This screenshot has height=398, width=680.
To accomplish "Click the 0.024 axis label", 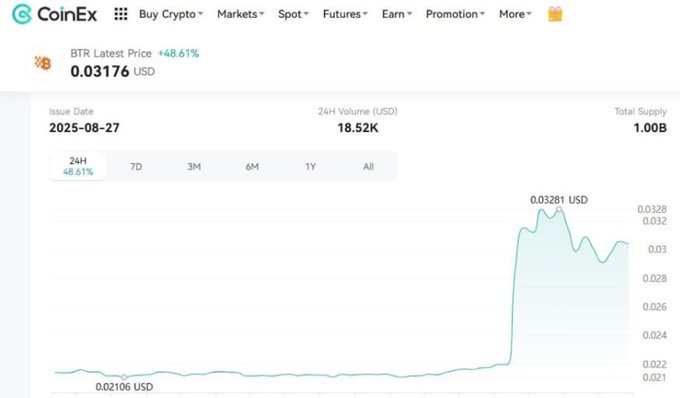I will coord(655,336).
